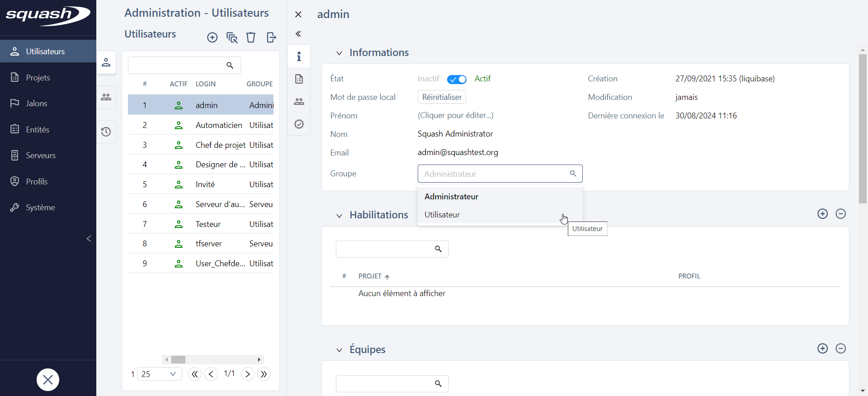Open the page size 25 dropdown
The image size is (868, 396).
pyautogui.click(x=159, y=374)
